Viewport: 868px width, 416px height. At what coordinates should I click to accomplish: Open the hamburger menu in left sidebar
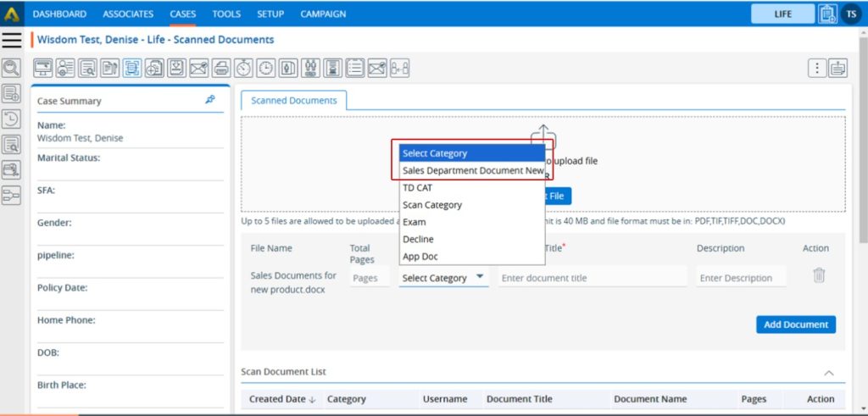[12, 40]
